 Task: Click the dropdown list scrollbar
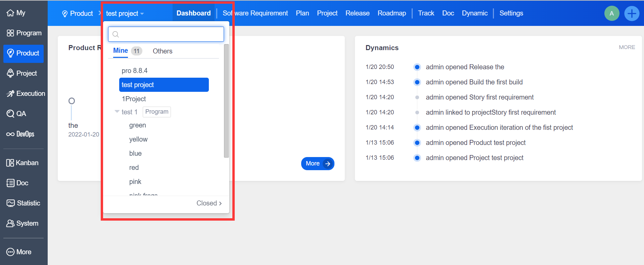226,101
